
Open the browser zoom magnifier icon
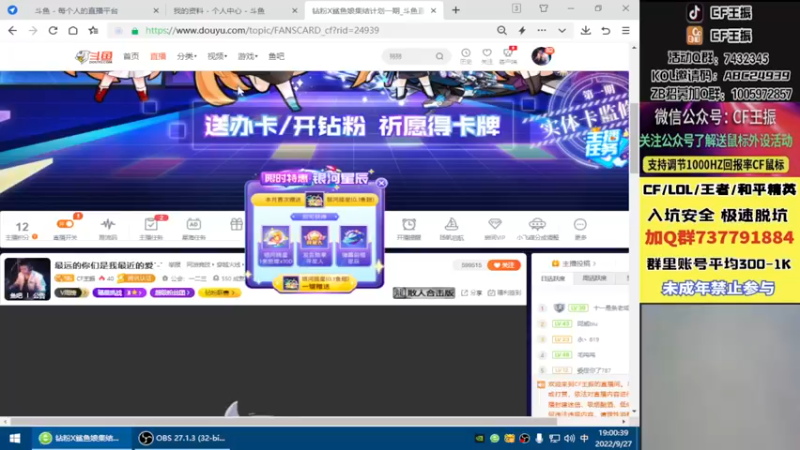point(502,31)
